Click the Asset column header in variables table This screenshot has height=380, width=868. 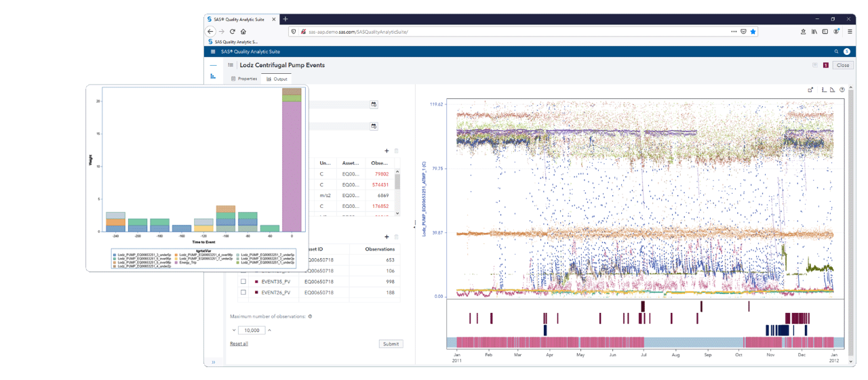pyautogui.click(x=351, y=163)
